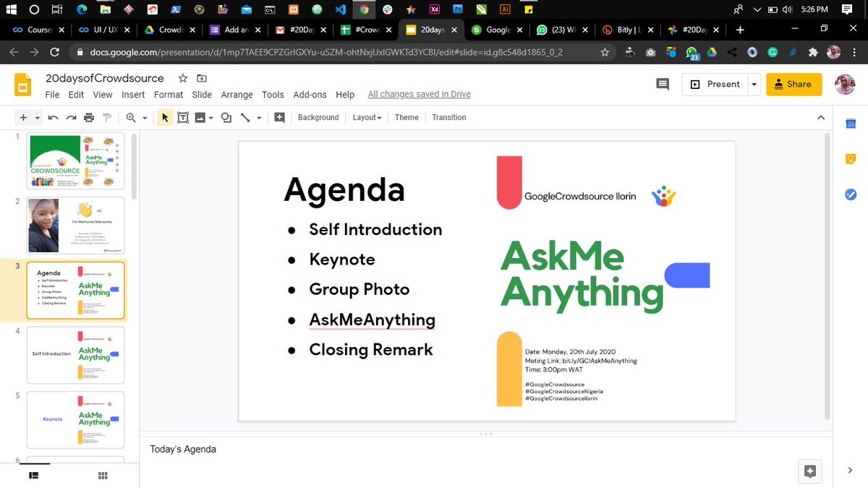Select slide 4 Self Introduction thumbnail
Image resolution: width=868 pixels, height=488 pixels.
76,355
